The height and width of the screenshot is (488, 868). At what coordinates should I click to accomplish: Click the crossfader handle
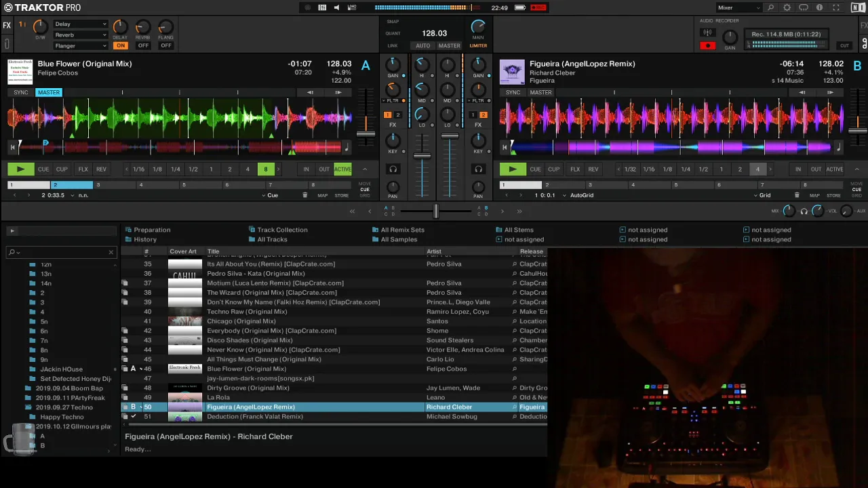click(436, 211)
